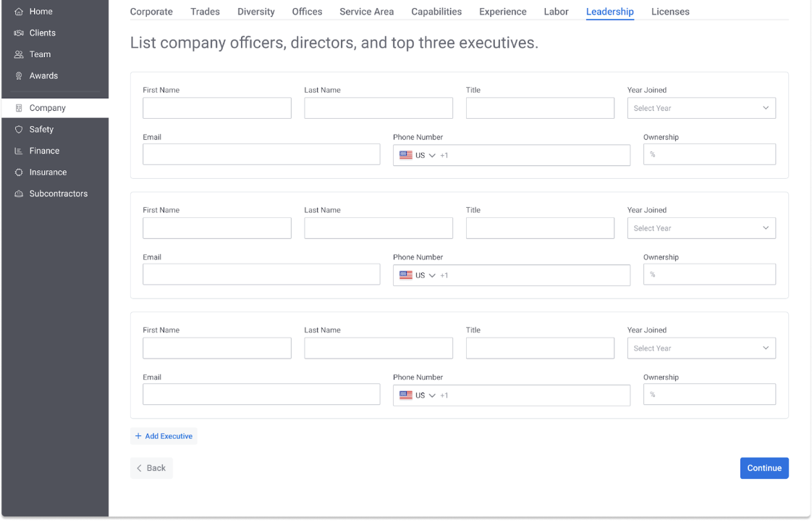Expand first executive's Year Joined dropdown
Screen dimensions: 812x523
point(701,109)
